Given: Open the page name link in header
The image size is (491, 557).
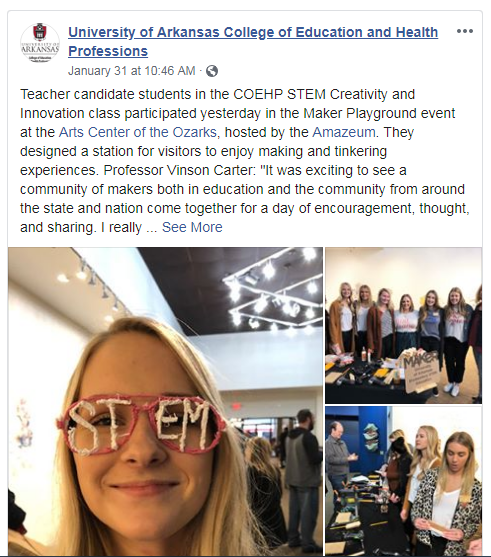Looking at the screenshot, I should click(x=253, y=42).
